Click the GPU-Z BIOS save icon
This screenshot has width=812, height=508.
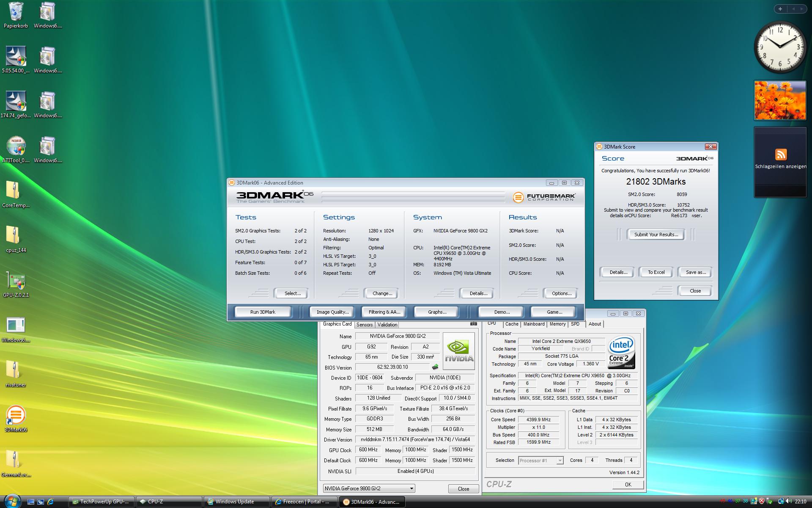click(x=435, y=367)
